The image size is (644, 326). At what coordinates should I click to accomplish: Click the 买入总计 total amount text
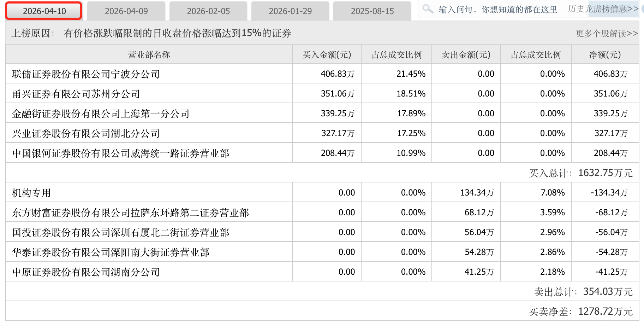pyautogui.click(x=583, y=173)
